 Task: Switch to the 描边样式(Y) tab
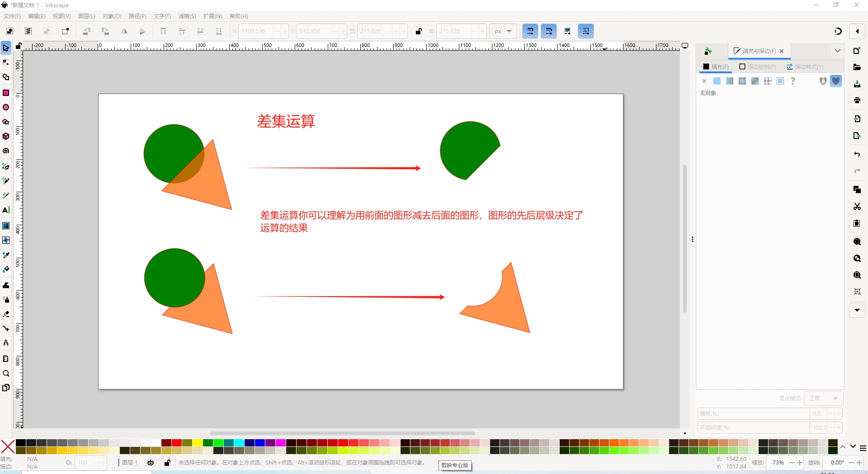[x=805, y=67]
